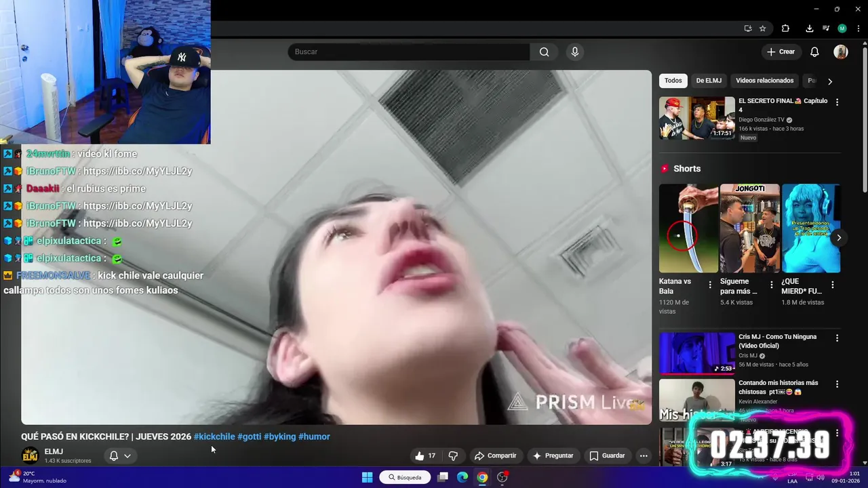Select the Todos filter chip
This screenshot has width=868, height=488.
click(673, 81)
